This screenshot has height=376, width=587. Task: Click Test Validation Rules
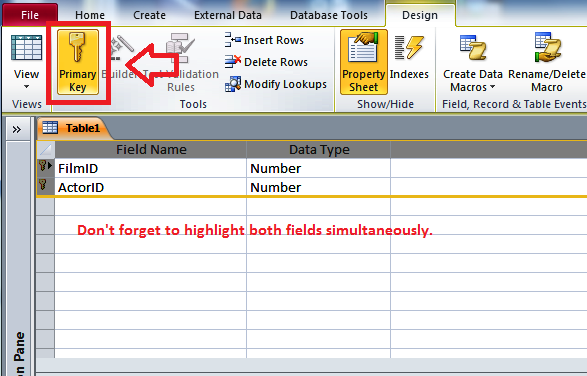point(181,62)
